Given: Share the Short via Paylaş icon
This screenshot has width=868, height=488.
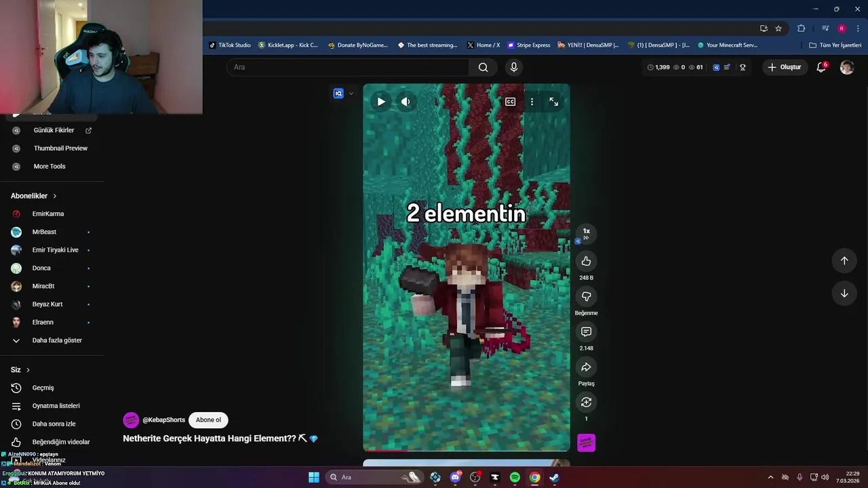Looking at the screenshot, I should (586, 367).
